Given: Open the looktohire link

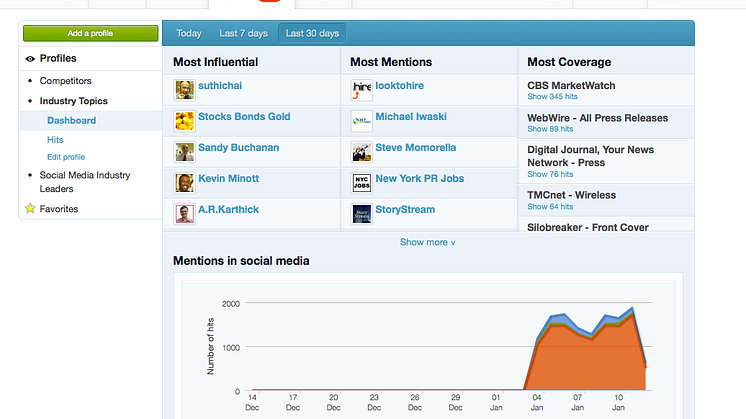Looking at the screenshot, I should tap(400, 86).
